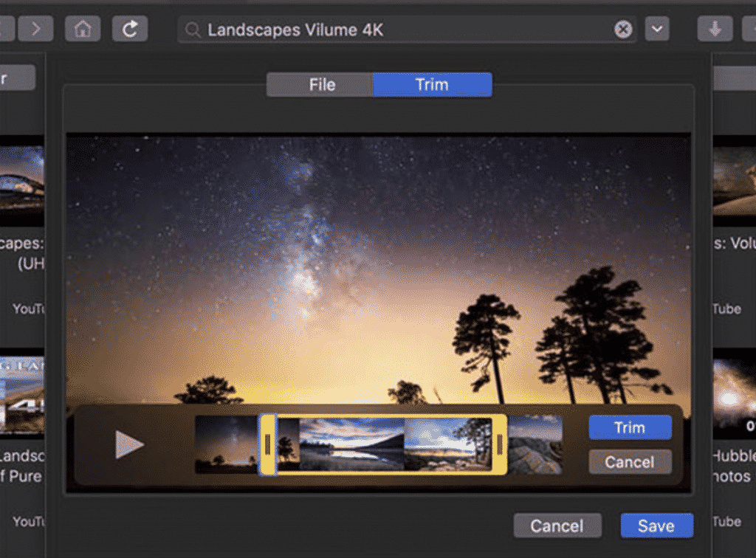
Task: Clear the search field with the X icon
Action: [622, 29]
